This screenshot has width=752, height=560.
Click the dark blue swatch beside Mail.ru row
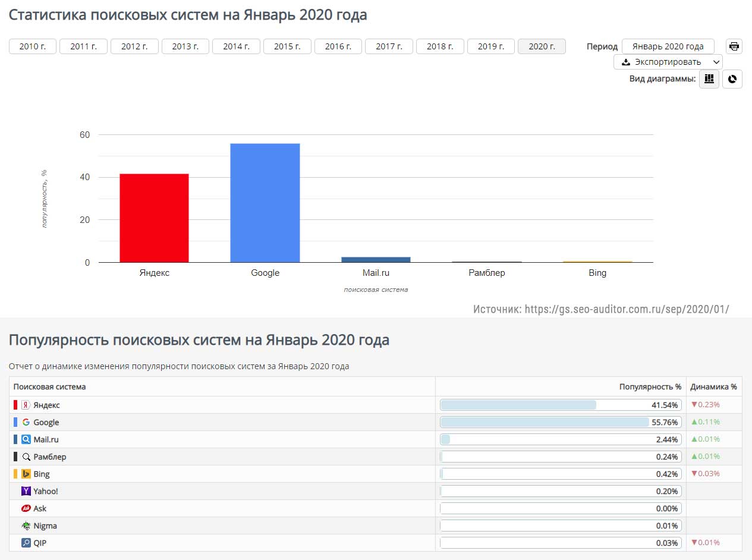coord(15,439)
